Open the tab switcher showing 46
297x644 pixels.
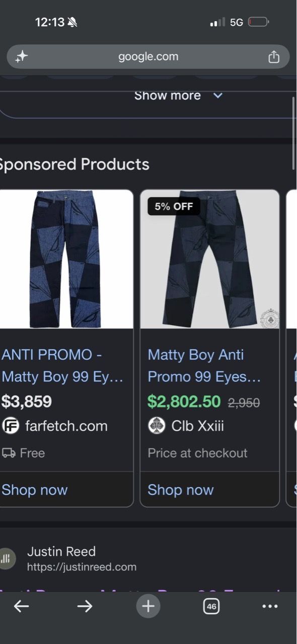(211, 606)
